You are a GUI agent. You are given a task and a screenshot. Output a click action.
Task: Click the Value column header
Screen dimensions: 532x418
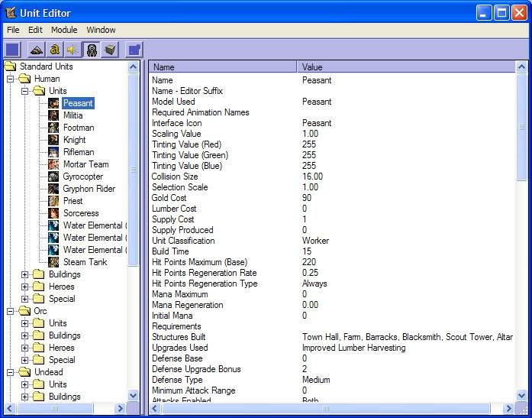[406, 67]
